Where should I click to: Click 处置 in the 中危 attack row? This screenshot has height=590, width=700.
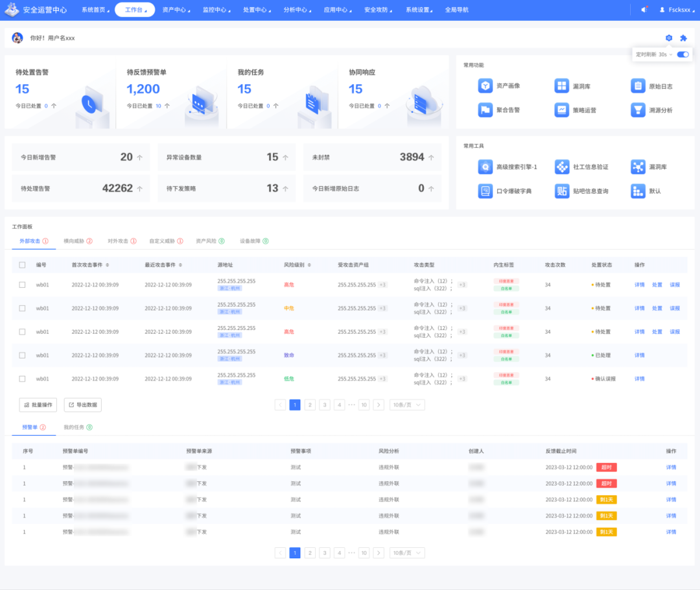(x=657, y=308)
